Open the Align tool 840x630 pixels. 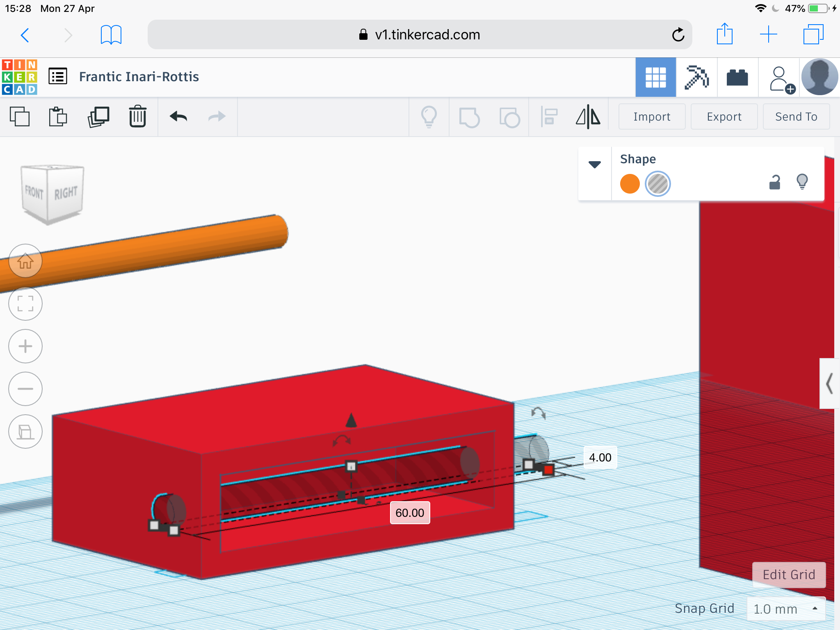(549, 117)
